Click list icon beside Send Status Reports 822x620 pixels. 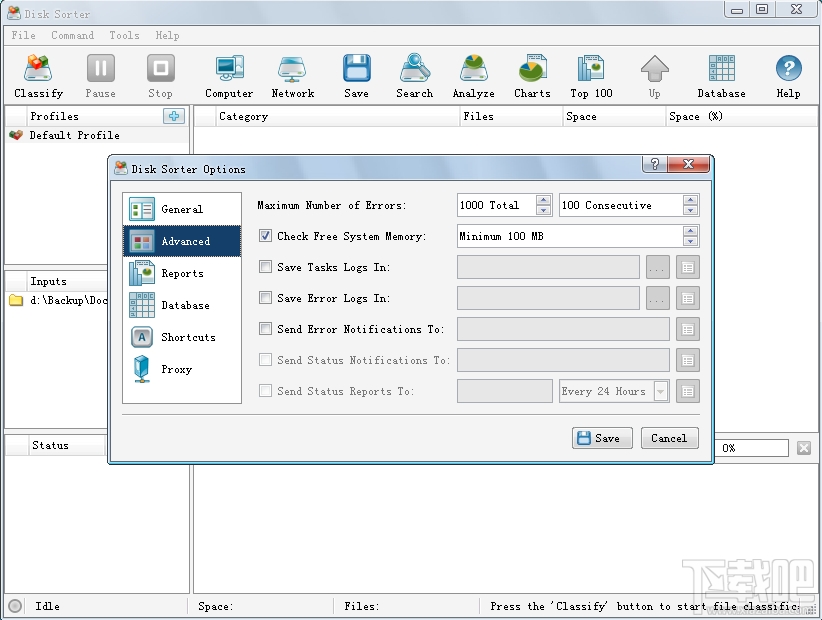tap(688, 391)
